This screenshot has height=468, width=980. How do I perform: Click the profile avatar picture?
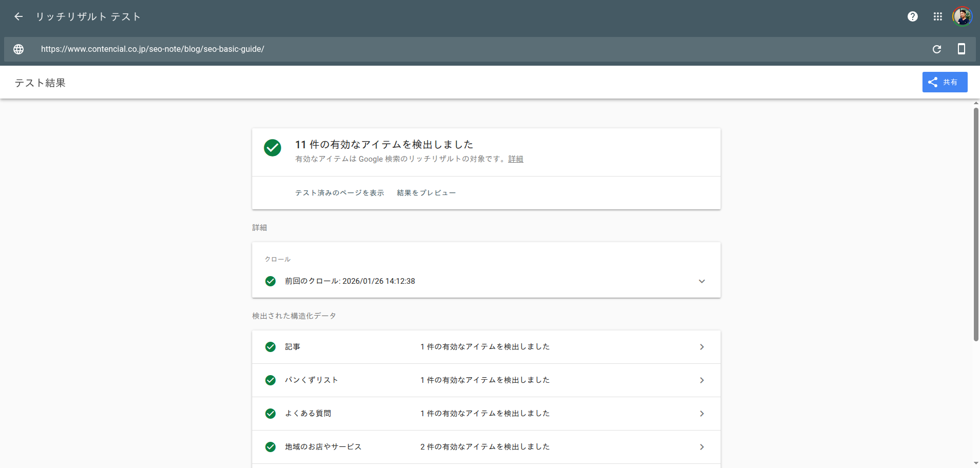[963, 16]
